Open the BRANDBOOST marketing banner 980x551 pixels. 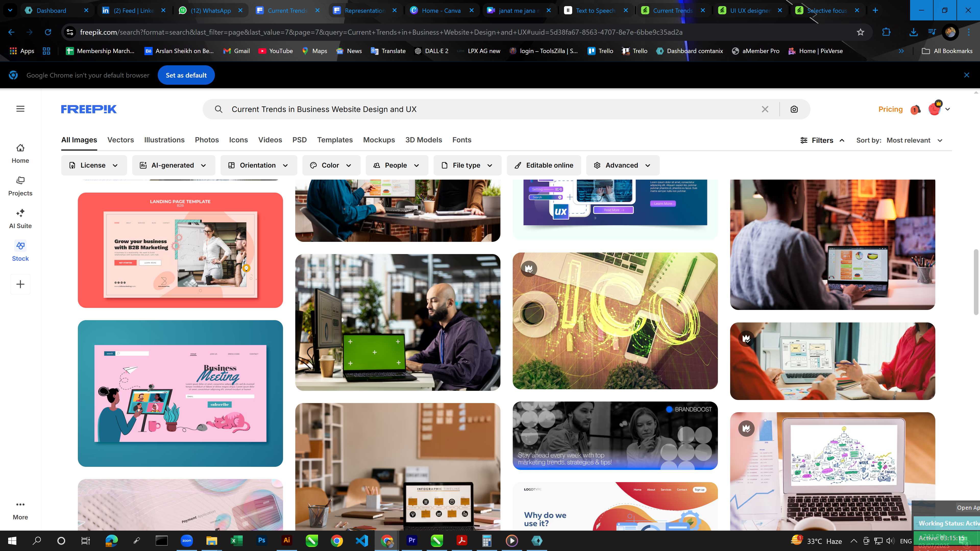(615, 435)
